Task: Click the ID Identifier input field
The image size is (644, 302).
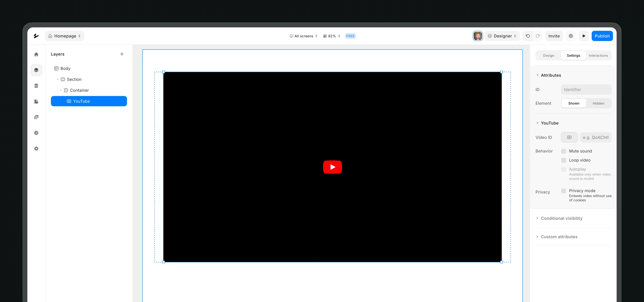Action: coord(586,90)
